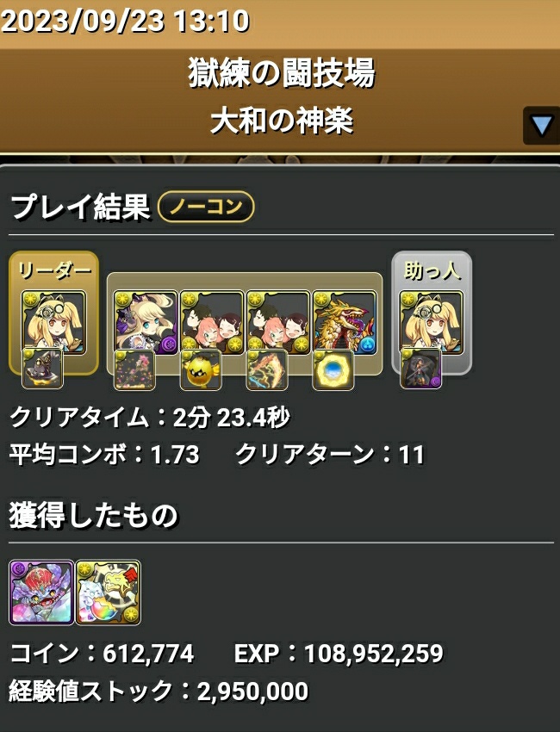
Task: Tap second pink-haired family member icon
Action: 278,323
